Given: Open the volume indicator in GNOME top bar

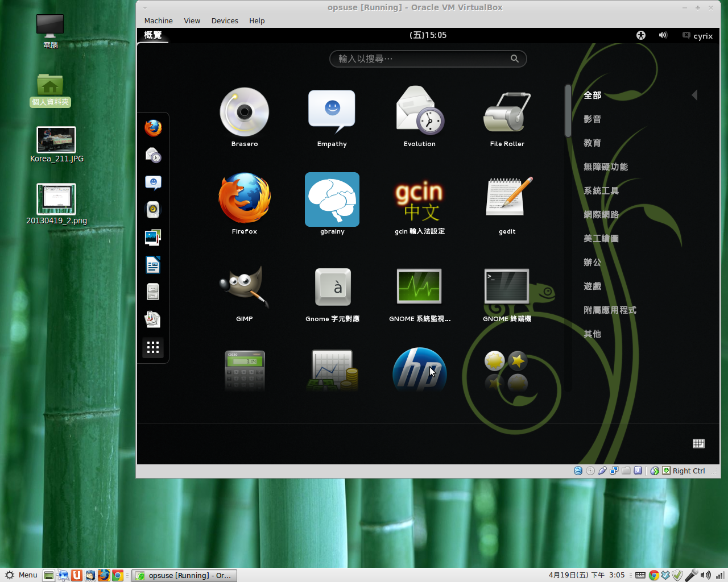Looking at the screenshot, I should pyautogui.click(x=663, y=35).
